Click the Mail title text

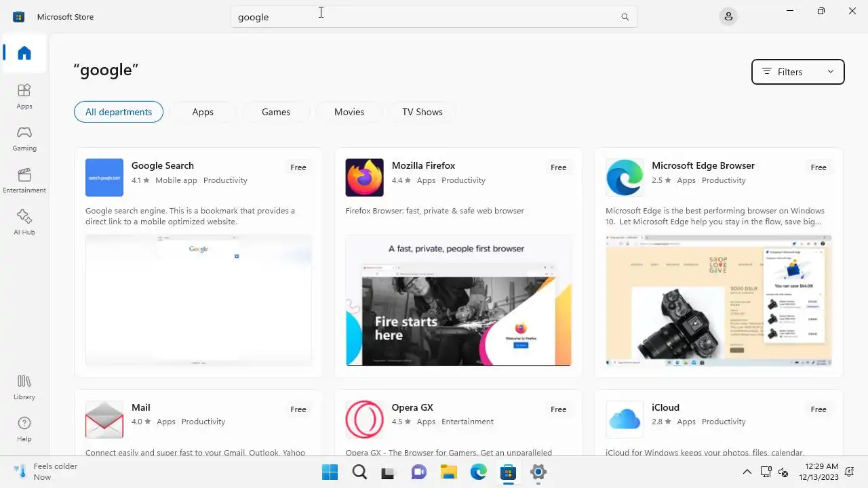tap(141, 407)
